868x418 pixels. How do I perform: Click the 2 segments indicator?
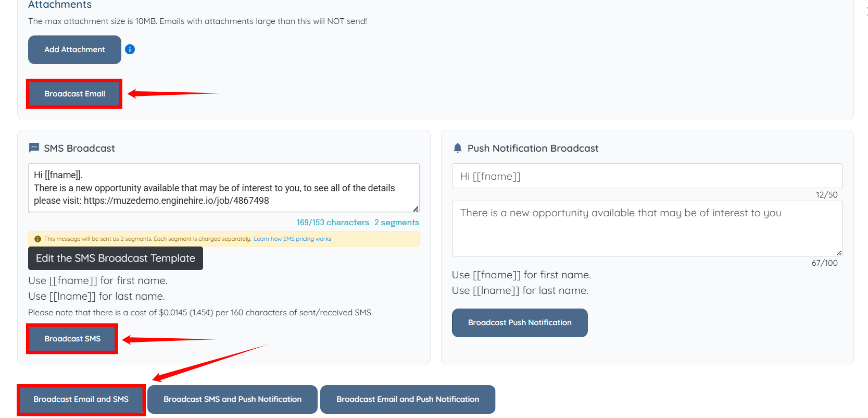(397, 223)
